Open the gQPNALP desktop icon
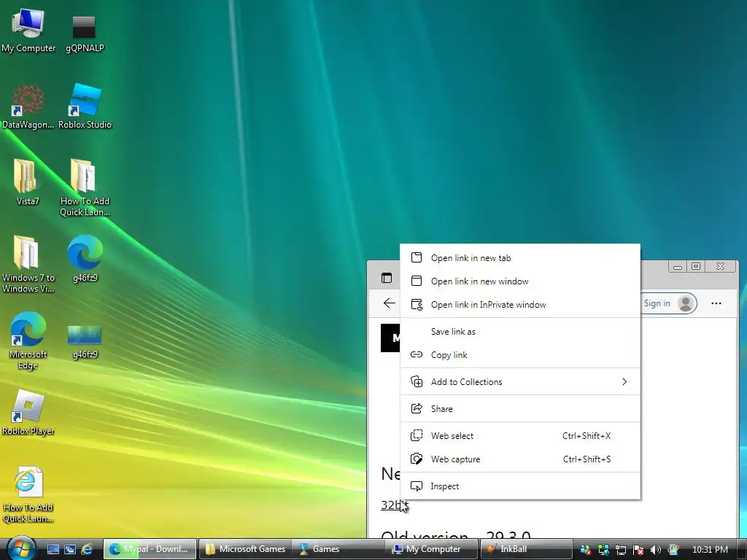This screenshot has width=747, height=560. tap(85, 34)
